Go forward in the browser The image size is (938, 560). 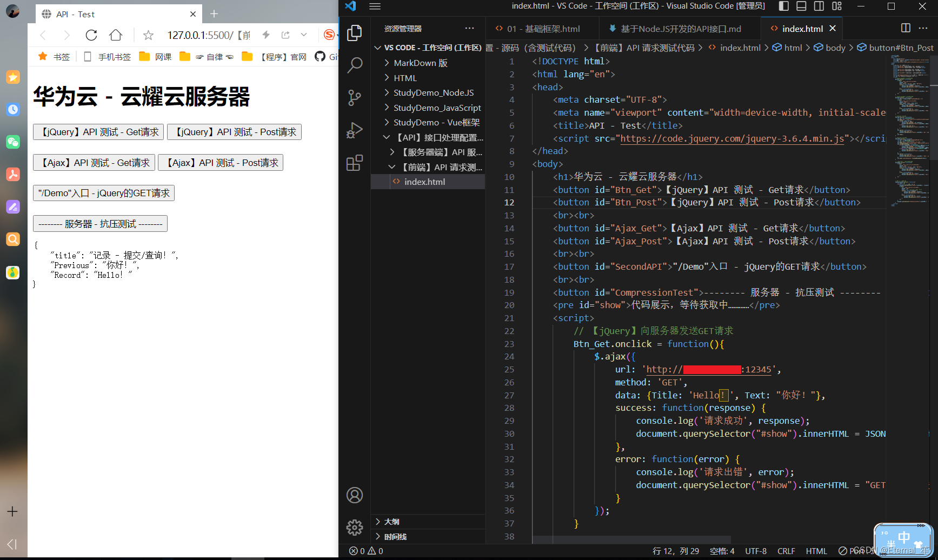66,35
